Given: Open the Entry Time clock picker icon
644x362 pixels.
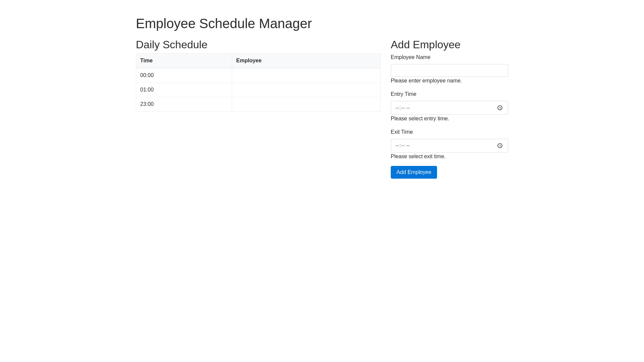Looking at the screenshot, I should 500,108.
